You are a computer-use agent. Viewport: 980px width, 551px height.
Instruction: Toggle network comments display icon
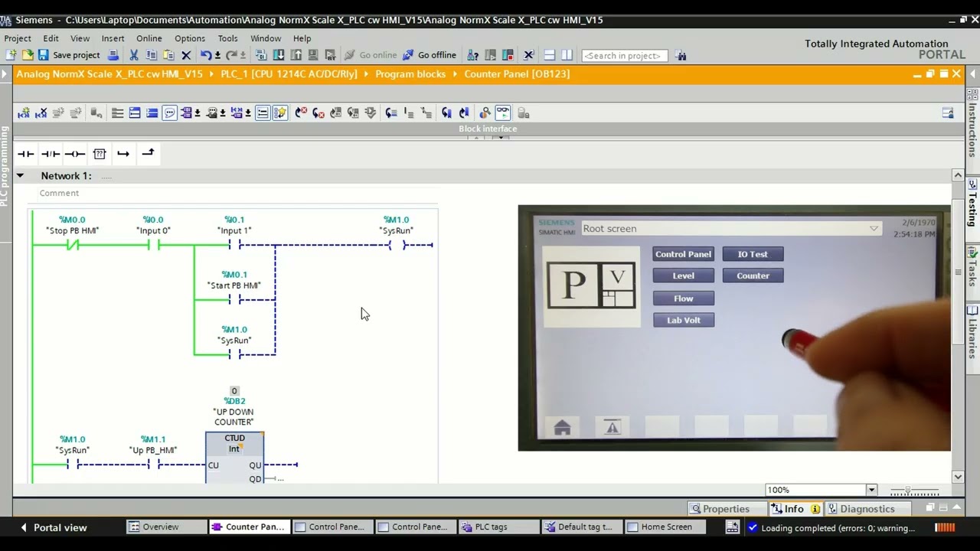263,113
